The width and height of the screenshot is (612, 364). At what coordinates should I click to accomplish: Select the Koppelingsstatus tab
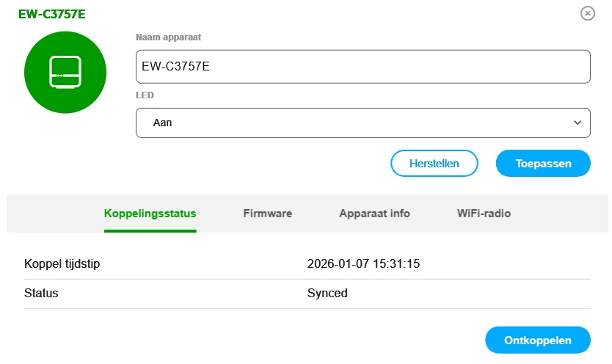(150, 214)
